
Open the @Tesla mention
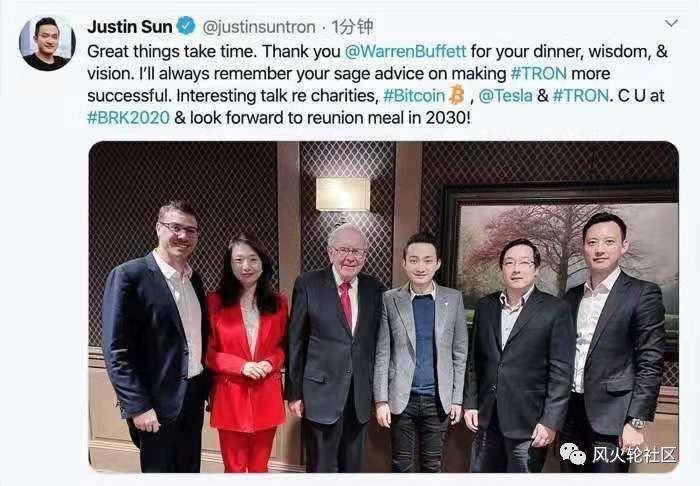(x=505, y=96)
